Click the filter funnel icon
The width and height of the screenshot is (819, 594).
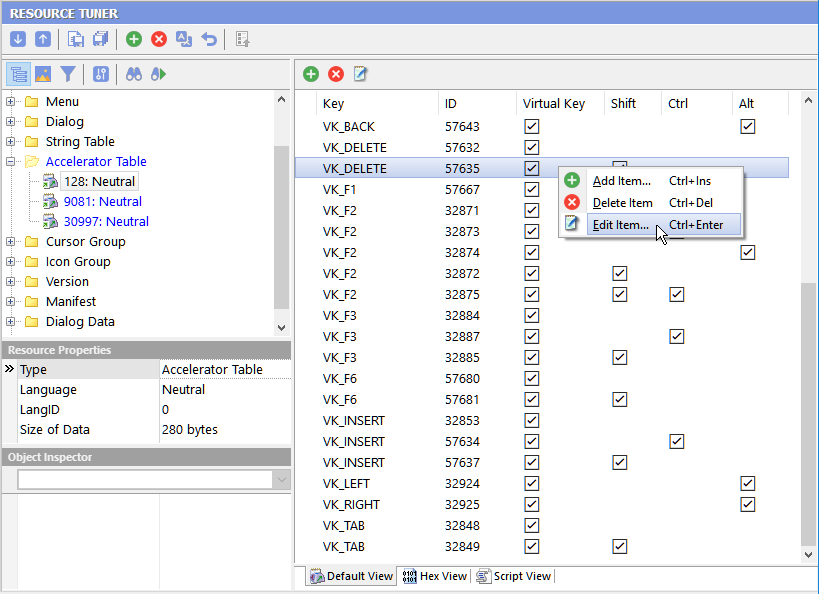[x=66, y=74]
